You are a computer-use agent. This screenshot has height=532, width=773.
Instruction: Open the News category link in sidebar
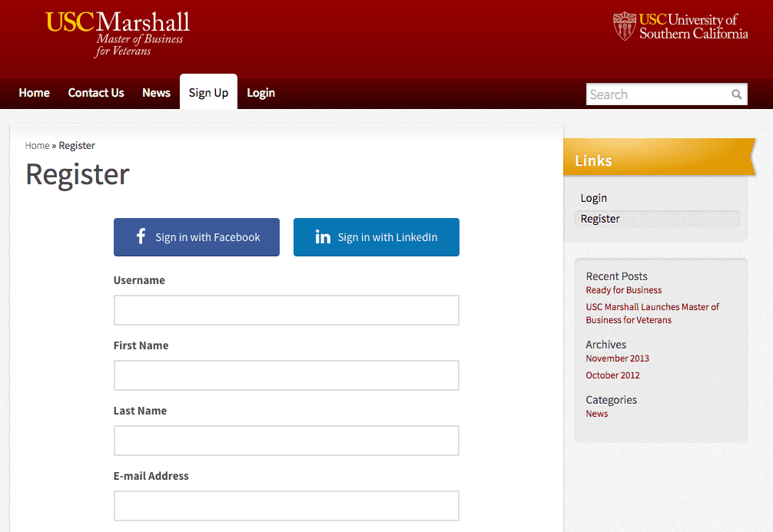point(596,414)
